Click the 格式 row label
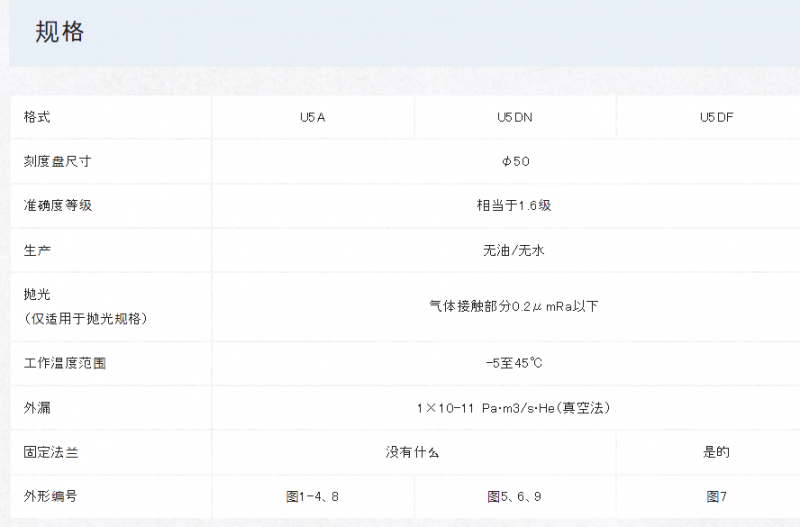Viewport: 800px width, 527px height. pos(37,117)
